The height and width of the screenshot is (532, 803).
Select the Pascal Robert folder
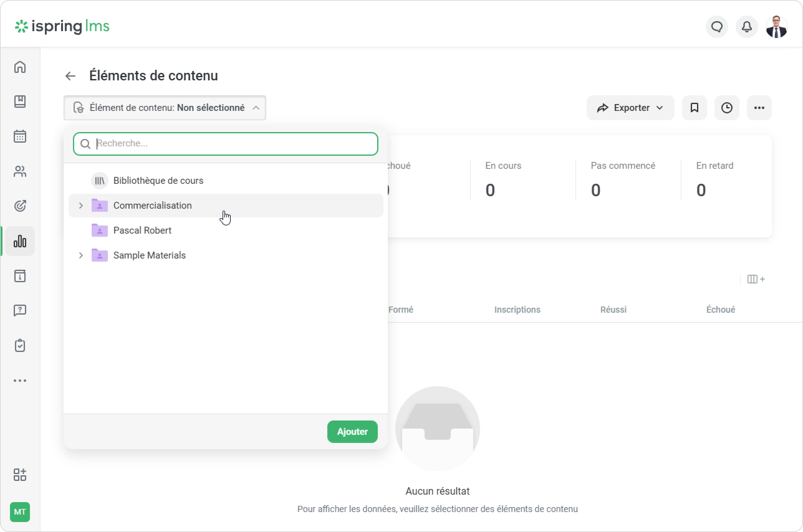(x=142, y=230)
